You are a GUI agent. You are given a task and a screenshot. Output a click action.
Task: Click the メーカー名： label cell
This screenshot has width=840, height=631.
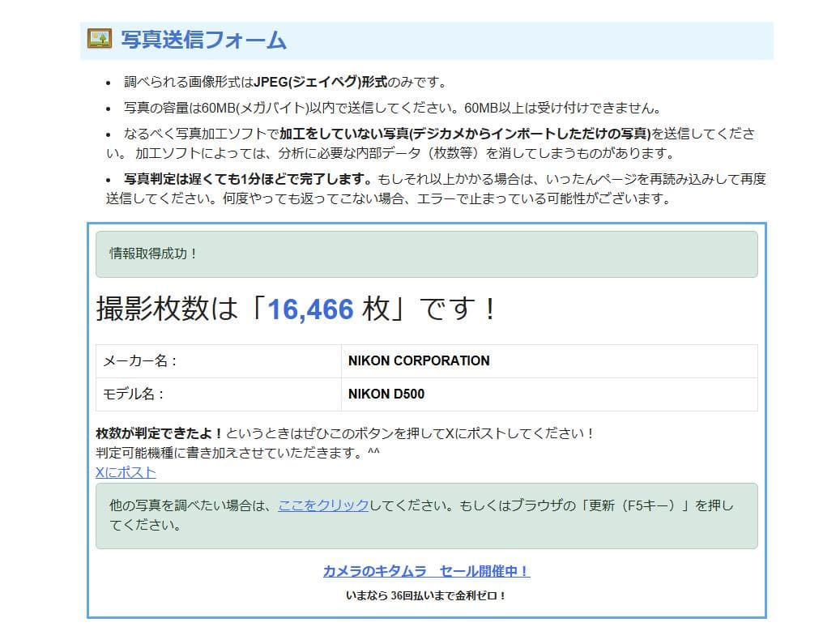(x=219, y=361)
